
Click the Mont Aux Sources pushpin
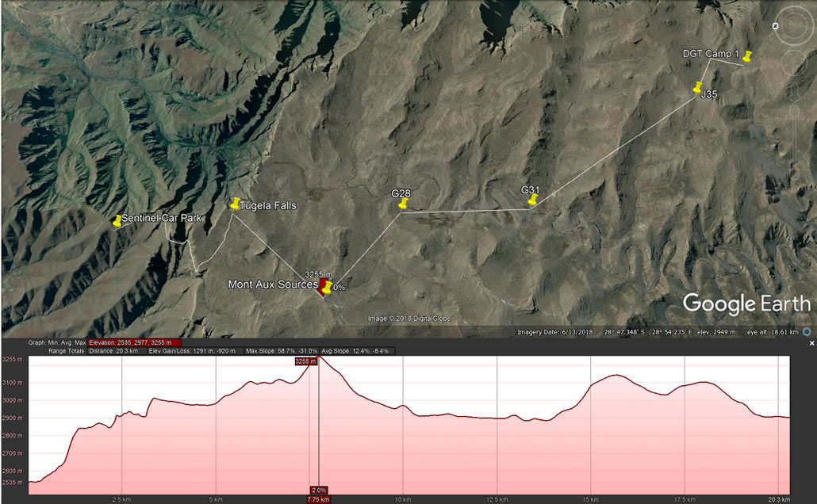326,287
